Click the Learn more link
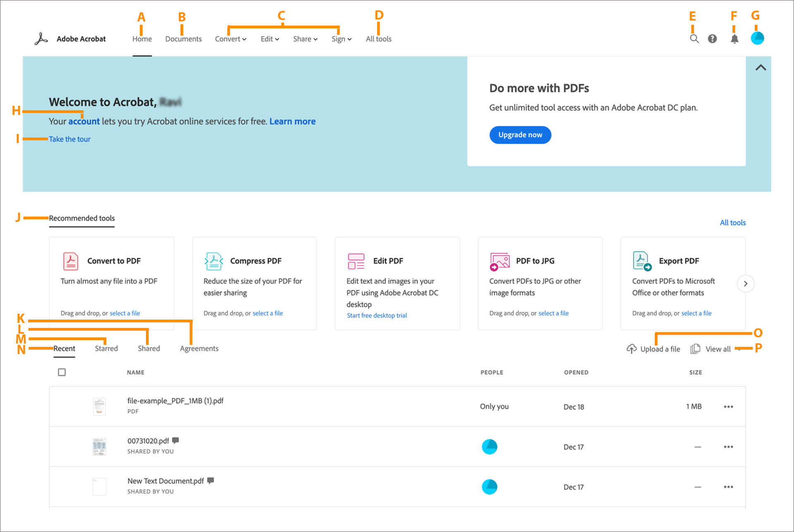 [292, 121]
